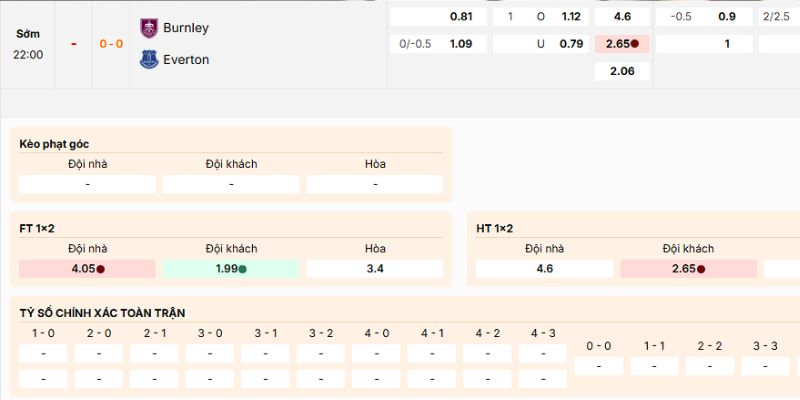Pick the Over odds 1.12
Image resolution: width=800 pixels, height=400 pixels.
tap(571, 17)
